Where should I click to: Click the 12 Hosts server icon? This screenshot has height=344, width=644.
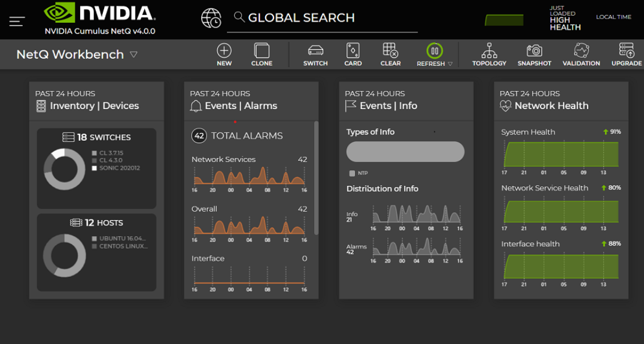(76, 222)
